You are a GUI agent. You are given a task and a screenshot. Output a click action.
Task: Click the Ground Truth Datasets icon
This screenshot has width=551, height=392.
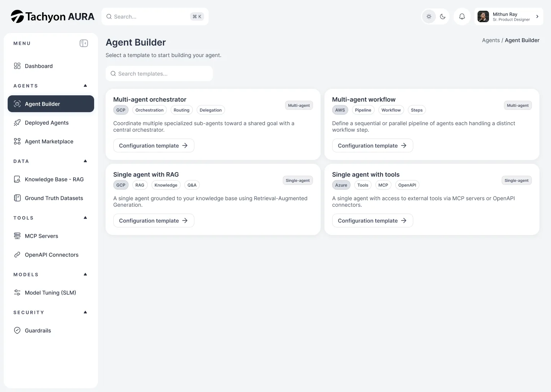[x=17, y=198]
